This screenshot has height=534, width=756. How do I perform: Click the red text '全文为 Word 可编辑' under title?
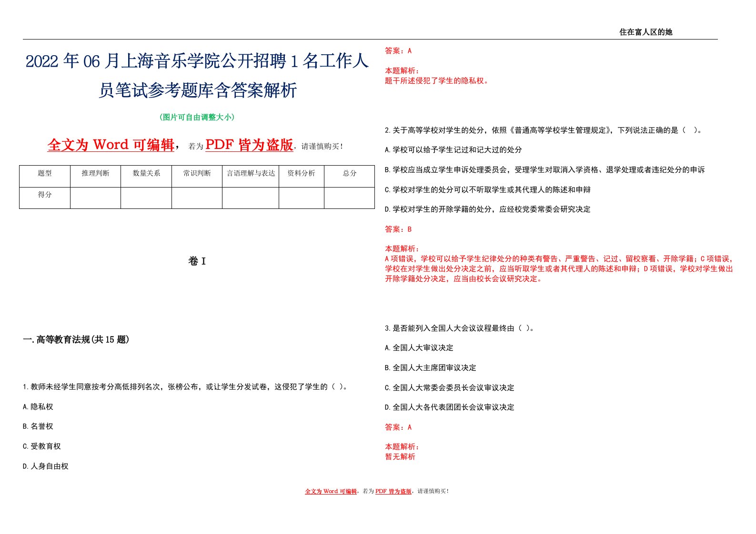pos(111,145)
